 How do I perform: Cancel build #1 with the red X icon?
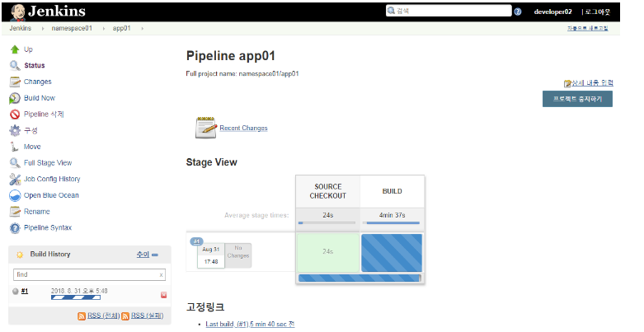163,295
